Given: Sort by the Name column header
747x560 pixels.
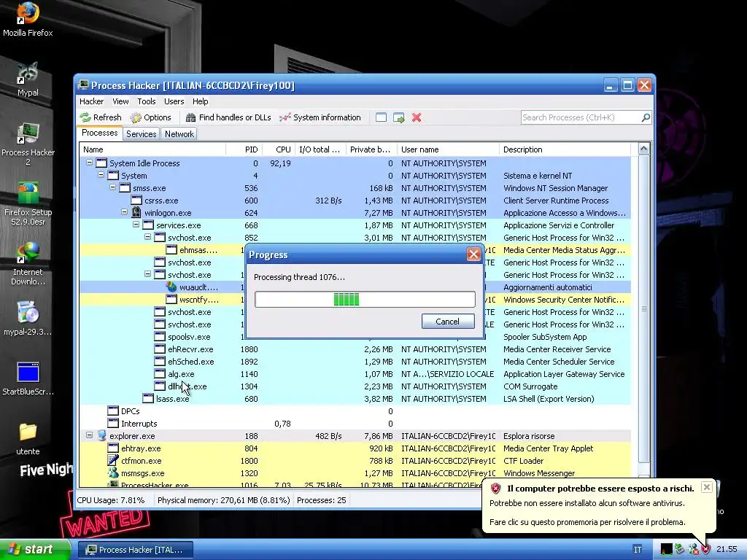Looking at the screenshot, I should [152, 149].
